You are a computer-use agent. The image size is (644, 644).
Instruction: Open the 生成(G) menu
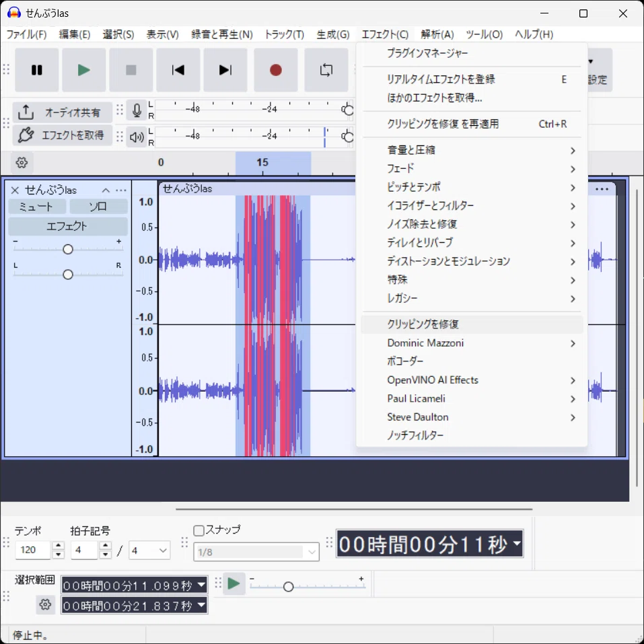pos(333,34)
